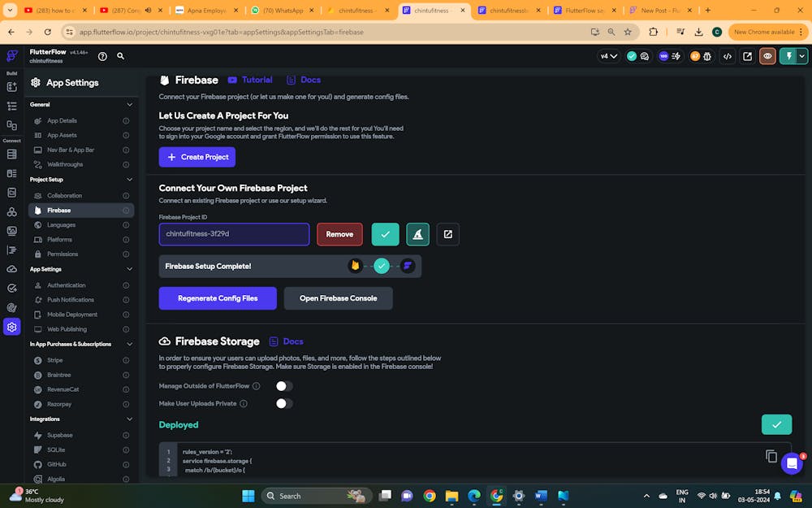Collapse the Project Setup section
Viewport: 812px width, 508px height.
(129, 180)
